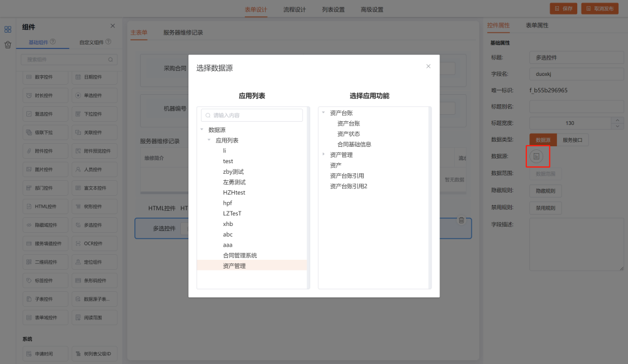Click the help icon beside 基础组件
Screen dimensions: 628x364
click(53, 42)
